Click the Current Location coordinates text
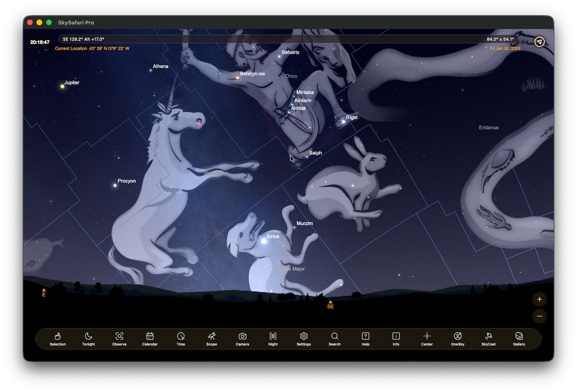The height and width of the screenshot is (392, 577). pyautogui.click(x=92, y=48)
